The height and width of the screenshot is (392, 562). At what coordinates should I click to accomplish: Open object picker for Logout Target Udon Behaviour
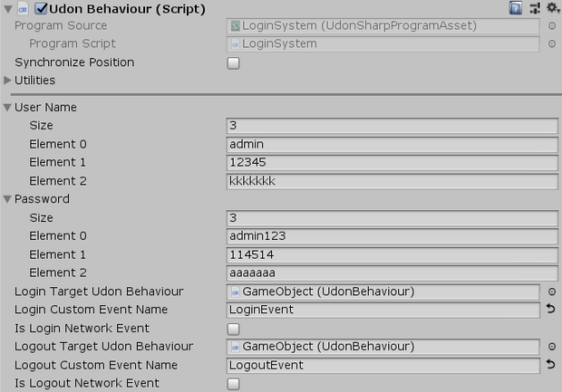[x=552, y=347]
